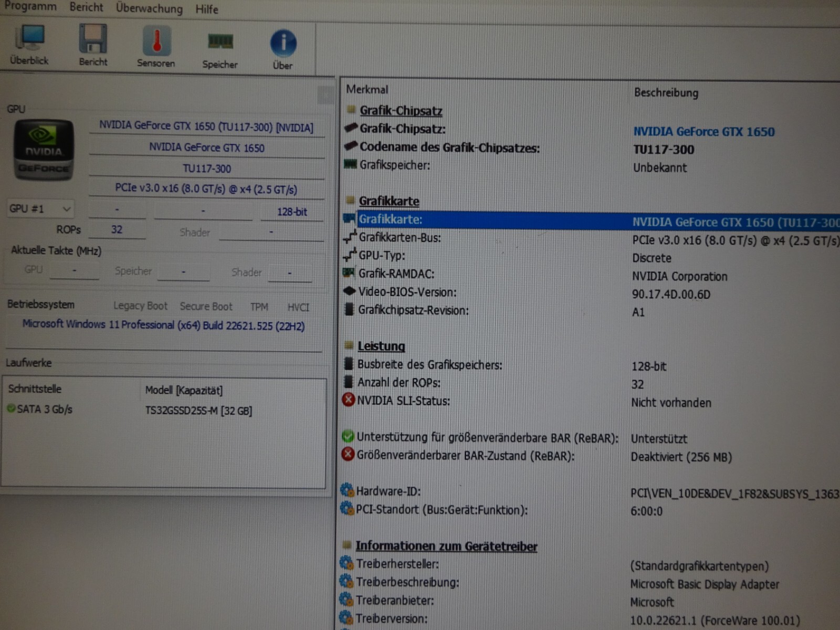Click the blue NVIDIA GeForce GTX 1650 description value
840x630 pixels.
click(x=704, y=132)
